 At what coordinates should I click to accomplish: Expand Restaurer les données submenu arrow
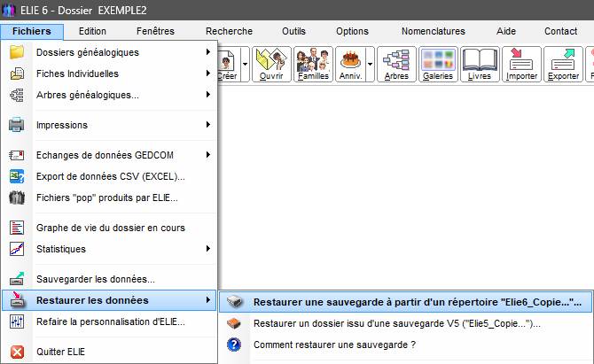tap(208, 300)
